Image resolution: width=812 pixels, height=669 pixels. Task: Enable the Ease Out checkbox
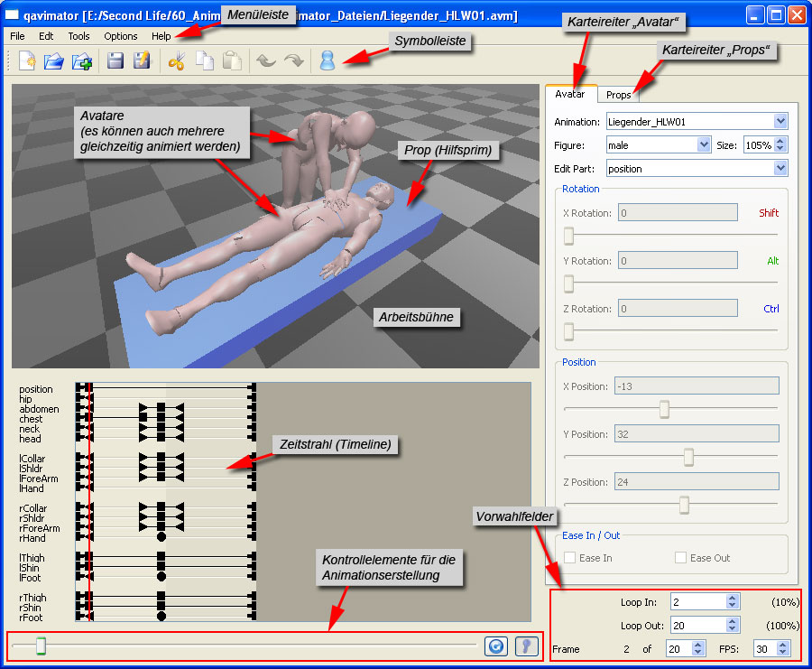coord(681,558)
